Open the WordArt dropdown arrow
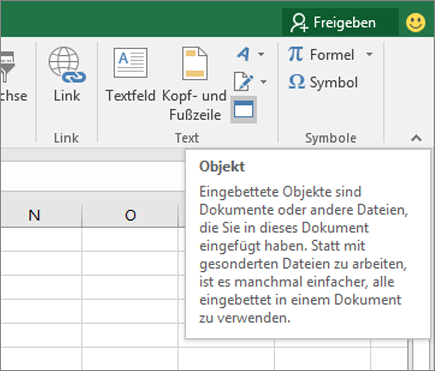The width and height of the screenshot is (435, 371). [x=261, y=54]
